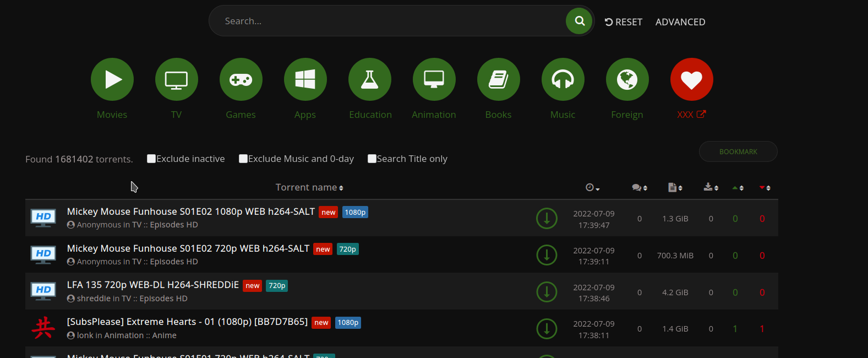Sort by Torrent name column
The image size is (868, 358).
[309, 188]
